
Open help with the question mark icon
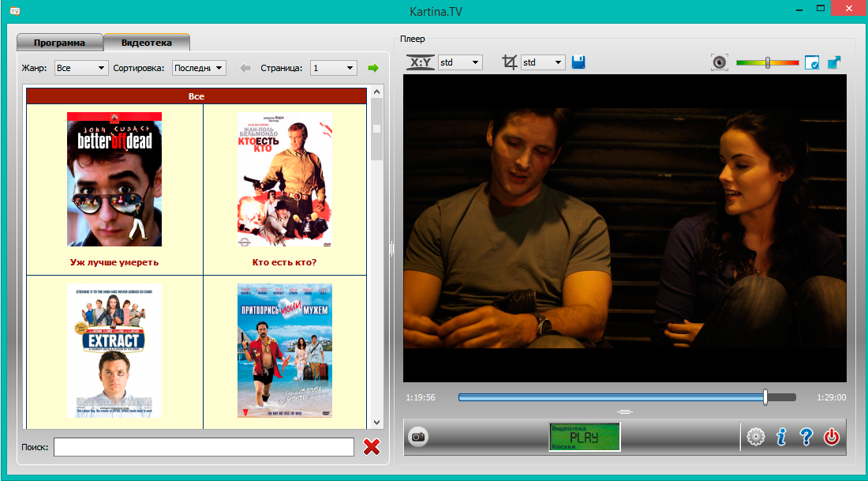click(x=806, y=438)
